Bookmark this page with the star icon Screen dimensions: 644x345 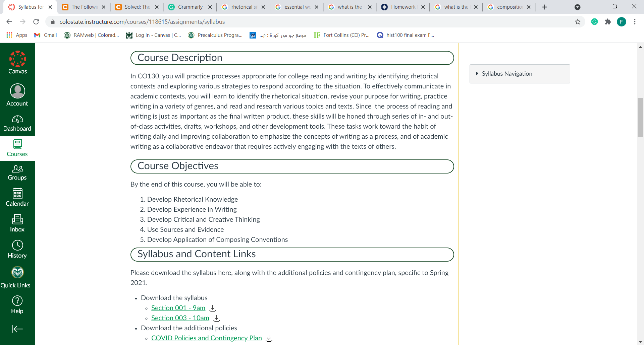[x=578, y=22]
